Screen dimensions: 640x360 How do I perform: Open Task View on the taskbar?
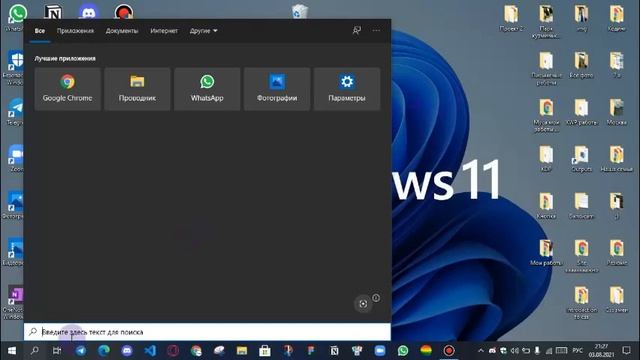click(57, 351)
